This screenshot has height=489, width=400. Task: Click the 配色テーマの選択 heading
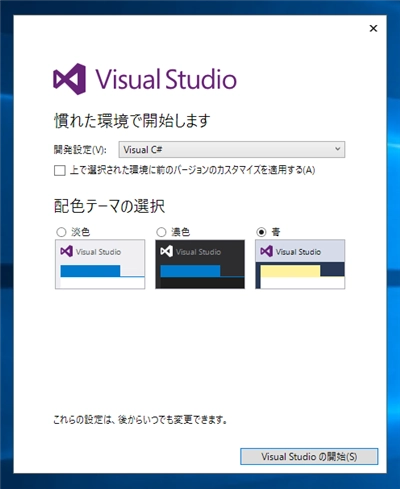click(109, 206)
